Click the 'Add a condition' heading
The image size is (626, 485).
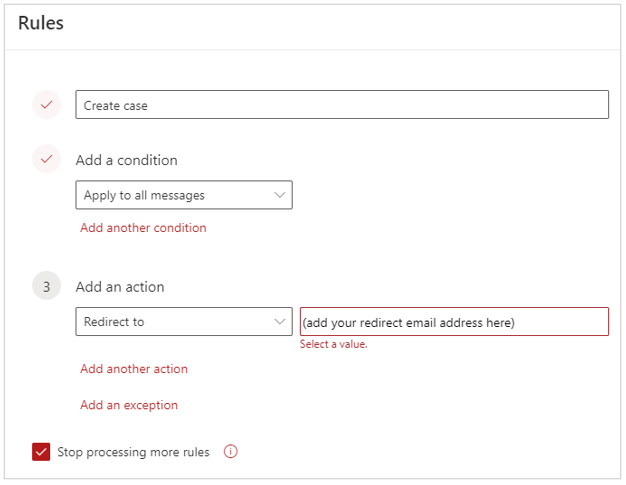point(126,160)
